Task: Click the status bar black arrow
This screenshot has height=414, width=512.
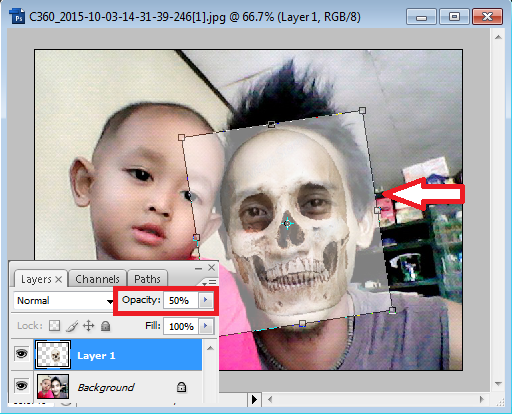Action: coord(254,399)
